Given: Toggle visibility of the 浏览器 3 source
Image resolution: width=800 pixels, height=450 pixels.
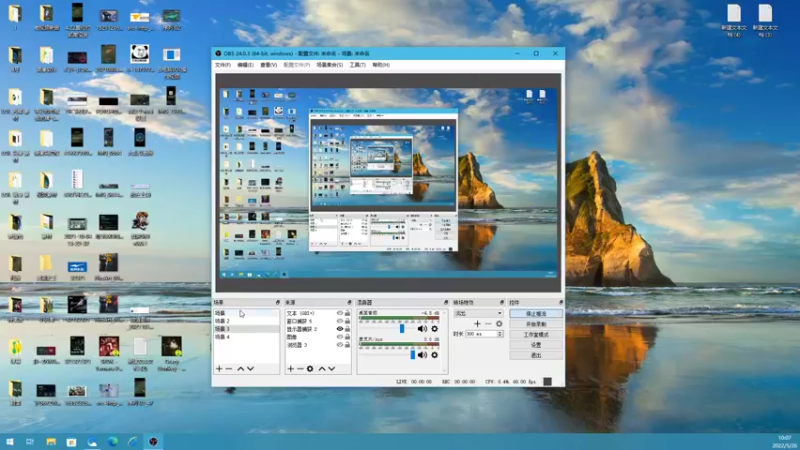Looking at the screenshot, I should [x=340, y=345].
